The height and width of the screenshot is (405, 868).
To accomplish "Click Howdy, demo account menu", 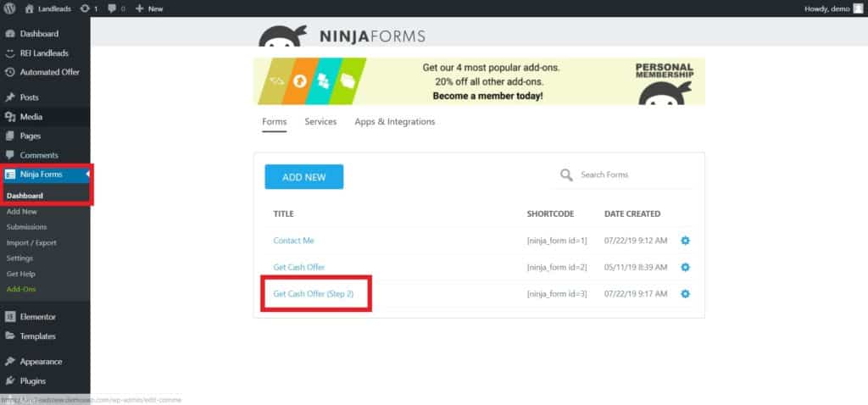I will (834, 8).
